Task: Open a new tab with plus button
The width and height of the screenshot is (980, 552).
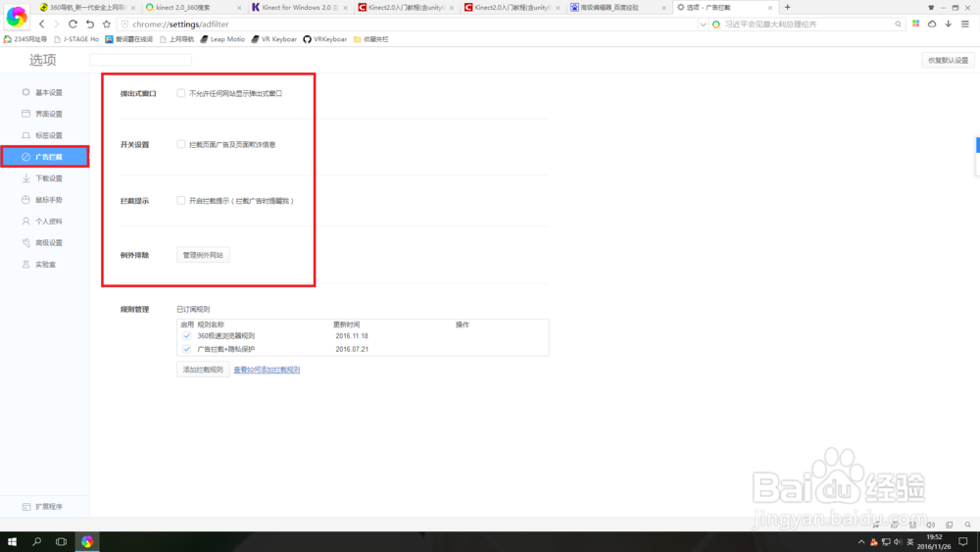Action: click(x=788, y=8)
